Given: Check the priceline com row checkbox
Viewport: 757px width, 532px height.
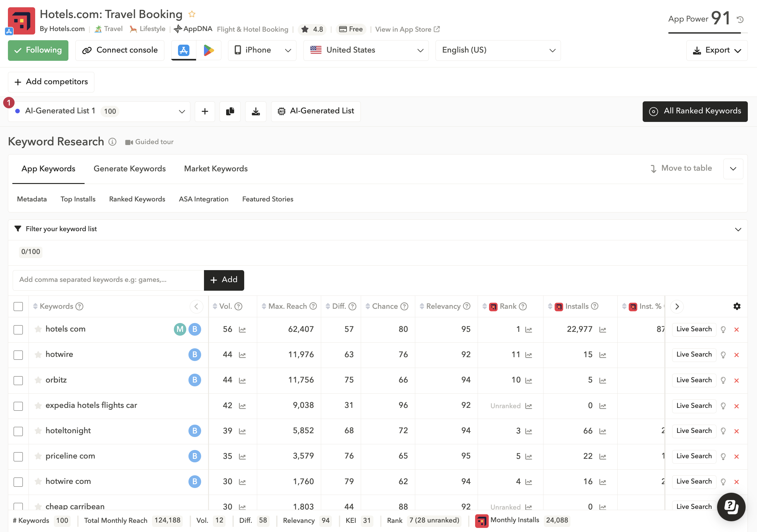Looking at the screenshot, I should (x=18, y=457).
